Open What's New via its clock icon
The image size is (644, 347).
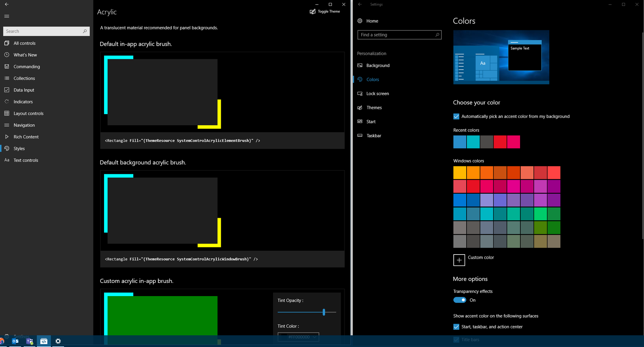point(7,55)
